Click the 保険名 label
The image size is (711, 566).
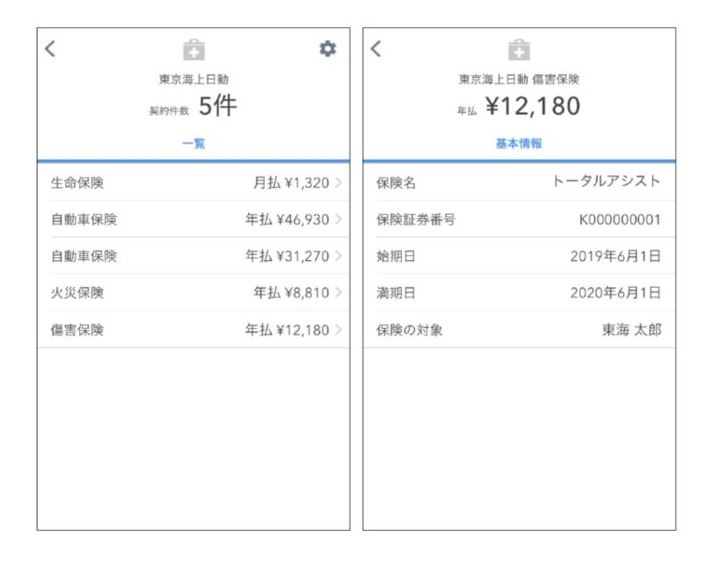(396, 183)
